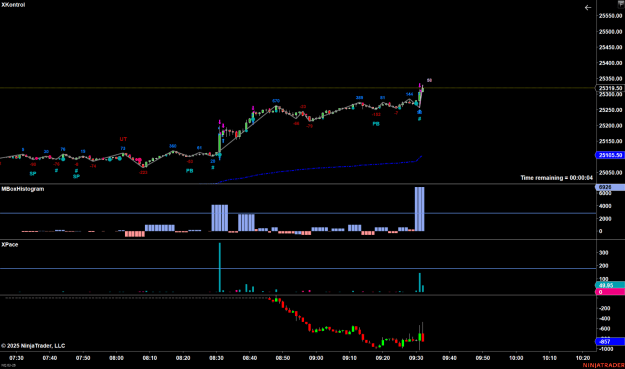Click the 25200.00 price axis label

610,126
